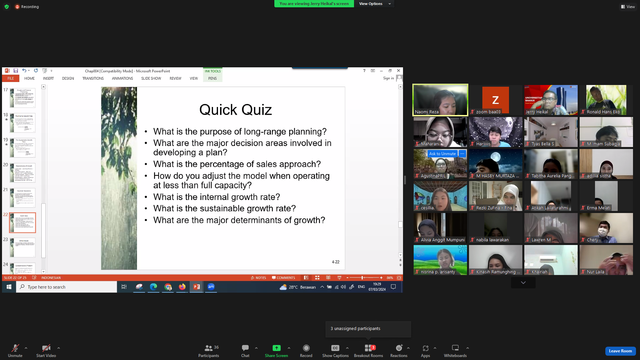640x360 pixels.
Task: Click the Recording indicator
Action: click(x=27, y=7)
